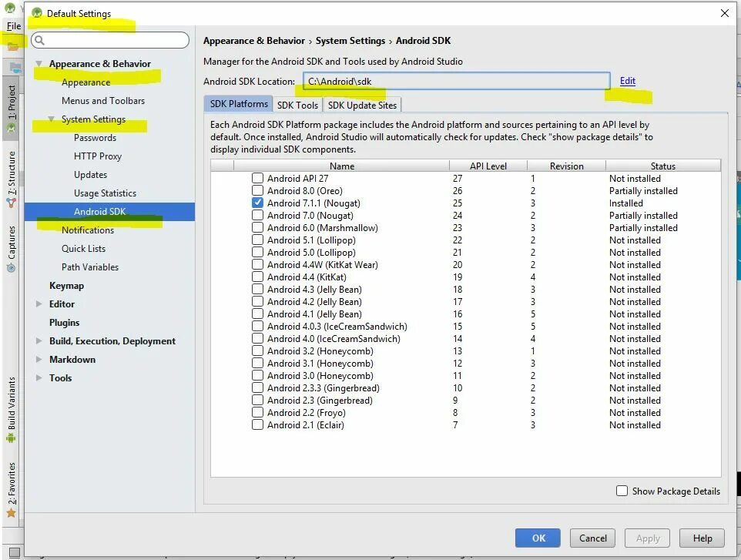Check Android 4.4 (KitKat) checkbox
Viewport: 741px width, 560px height.
pyautogui.click(x=257, y=277)
